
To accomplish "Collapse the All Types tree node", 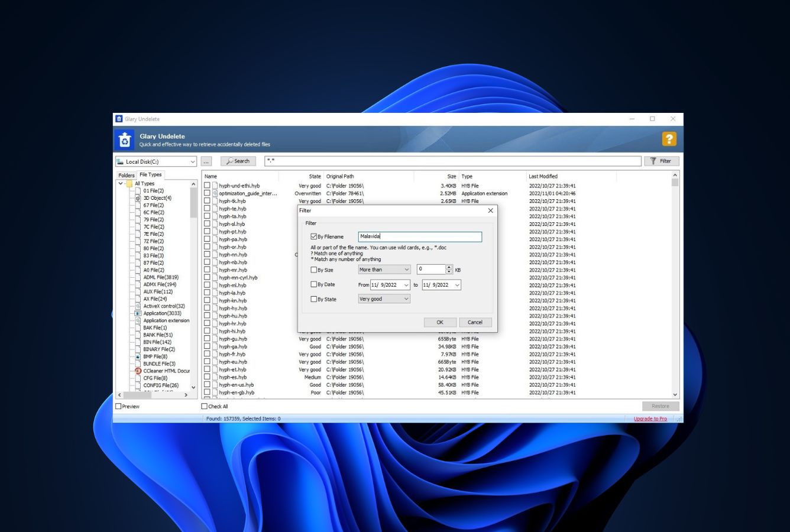I will click(x=121, y=184).
